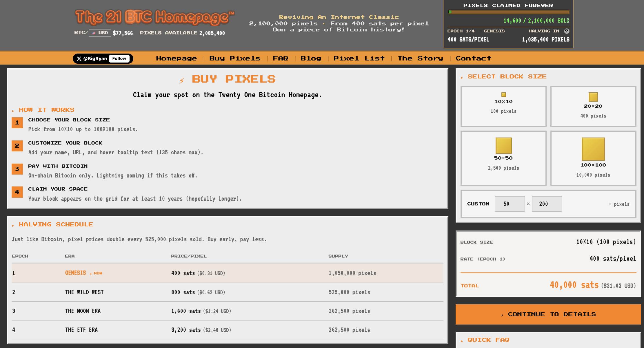The height and width of the screenshot is (348, 644).
Task: Expand the Quick FAQ section
Action: (x=488, y=340)
